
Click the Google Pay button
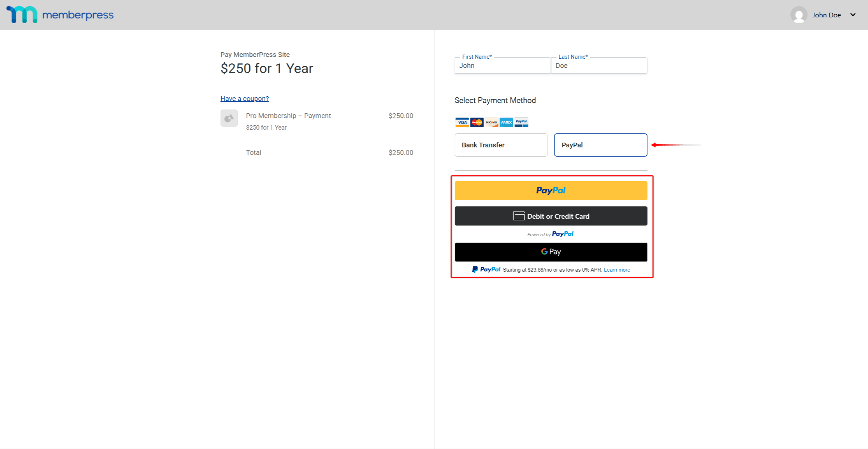click(551, 252)
